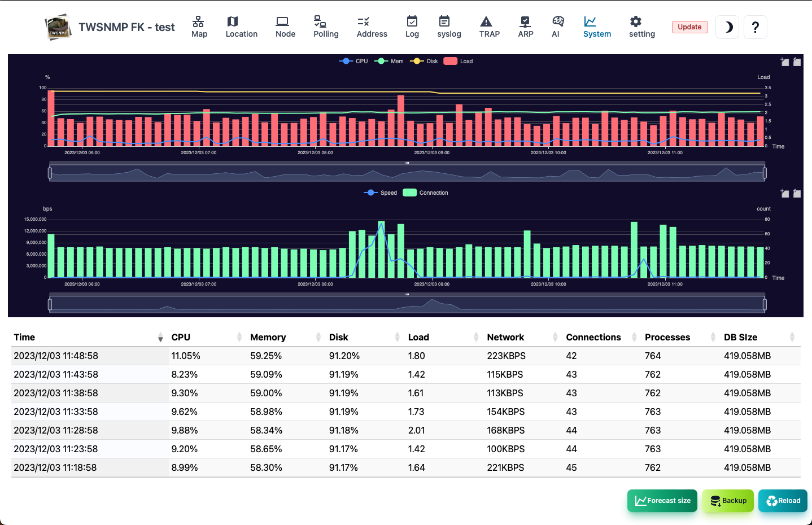Switch to the System tab
This screenshot has height=525, width=812.
(x=597, y=27)
